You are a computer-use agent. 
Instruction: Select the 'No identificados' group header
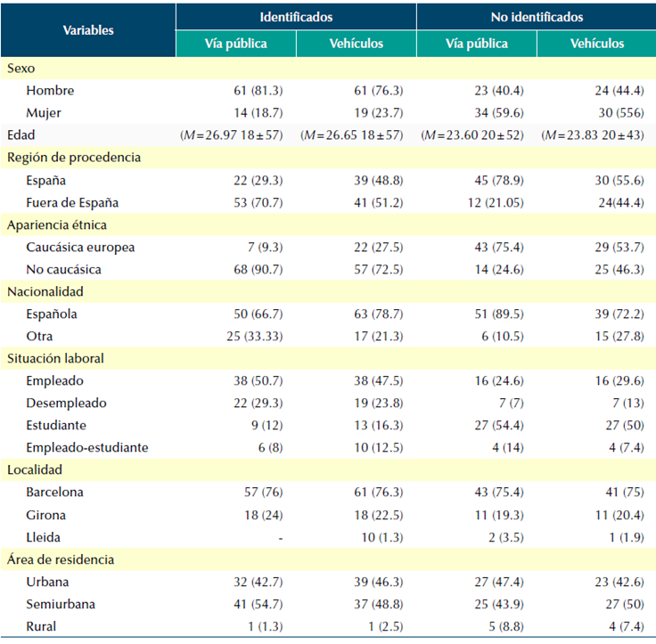(537, 17)
